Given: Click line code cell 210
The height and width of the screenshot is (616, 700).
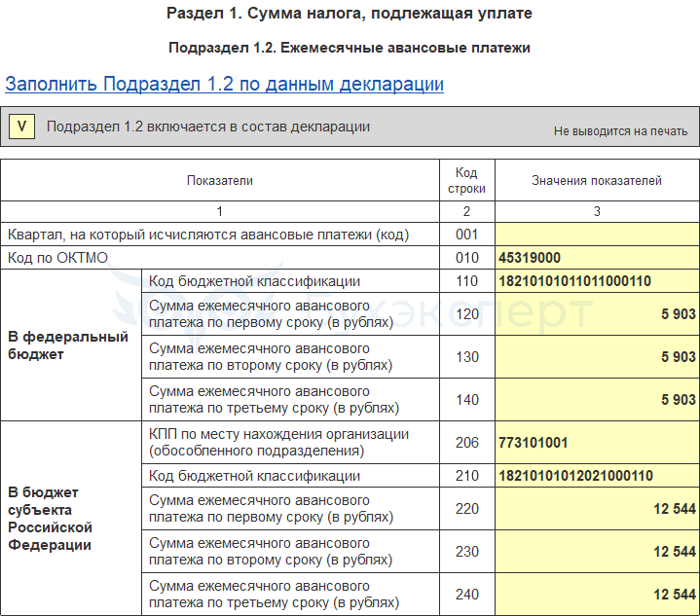Looking at the screenshot, I should pos(467,476).
